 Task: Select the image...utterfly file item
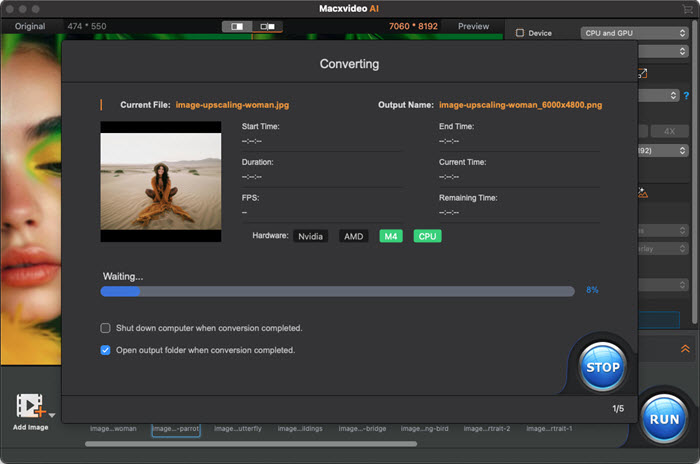pos(238,429)
